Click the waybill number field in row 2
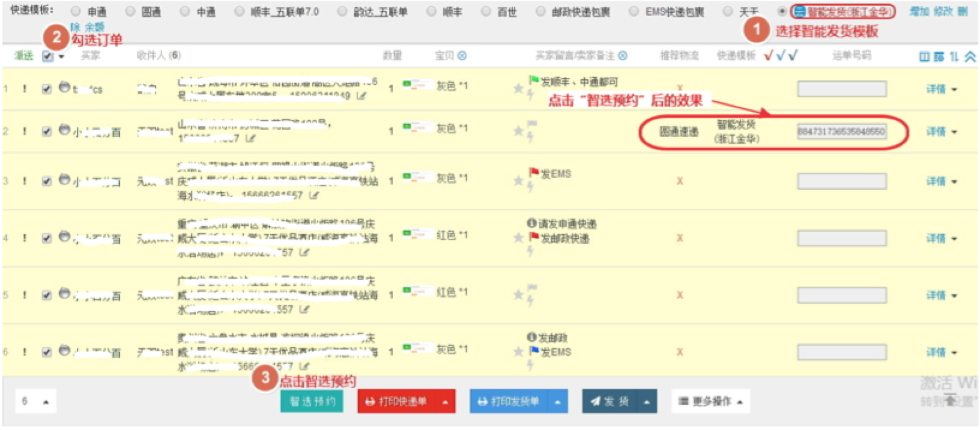The height and width of the screenshot is (430, 980). [x=842, y=132]
